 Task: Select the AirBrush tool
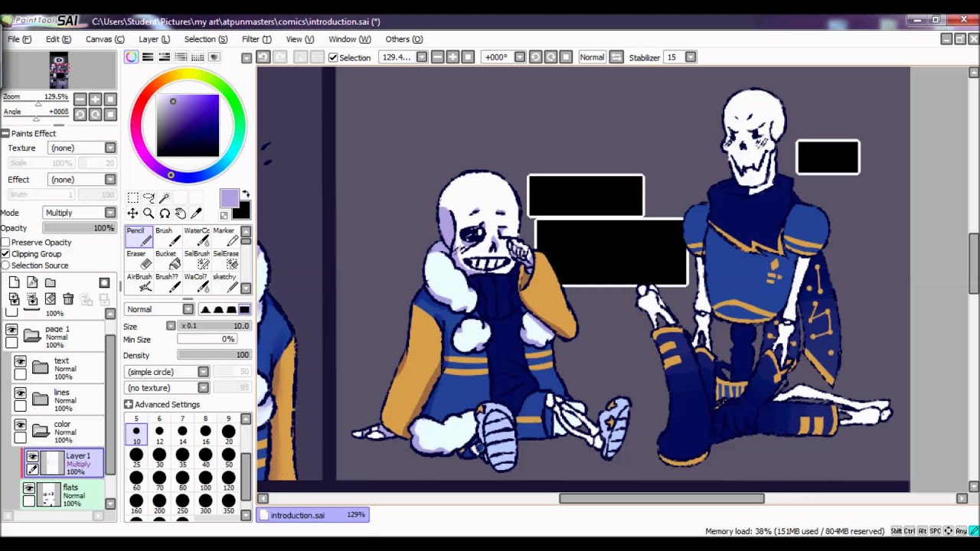pos(139,282)
